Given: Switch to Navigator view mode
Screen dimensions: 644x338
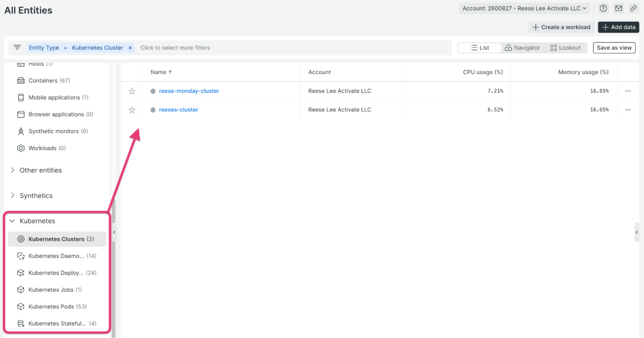Looking at the screenshot, I should 522,48.
